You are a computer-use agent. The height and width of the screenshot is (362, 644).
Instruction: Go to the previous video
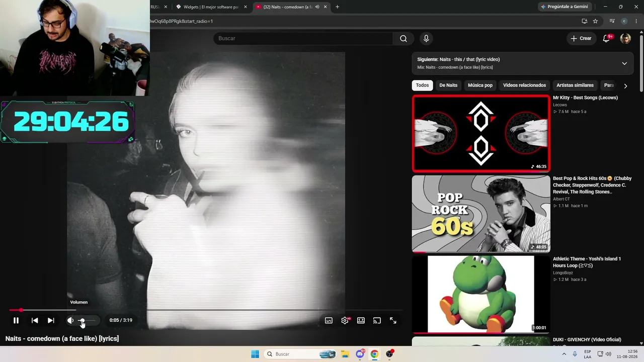pos(35,320)
